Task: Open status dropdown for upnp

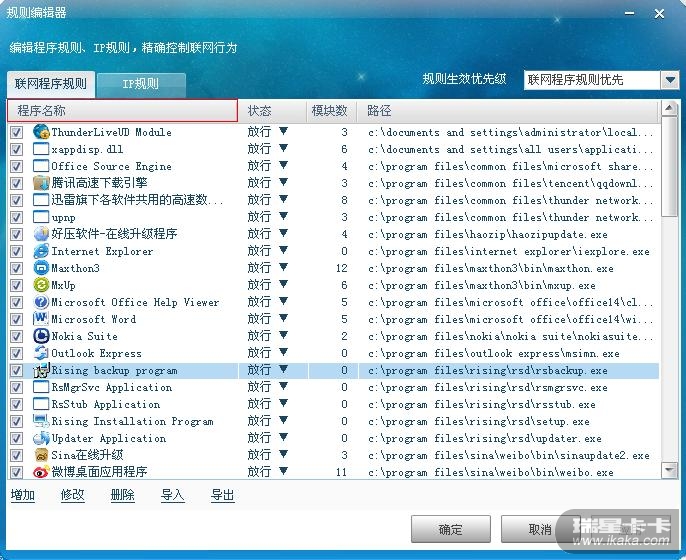Action: (284, 216)
